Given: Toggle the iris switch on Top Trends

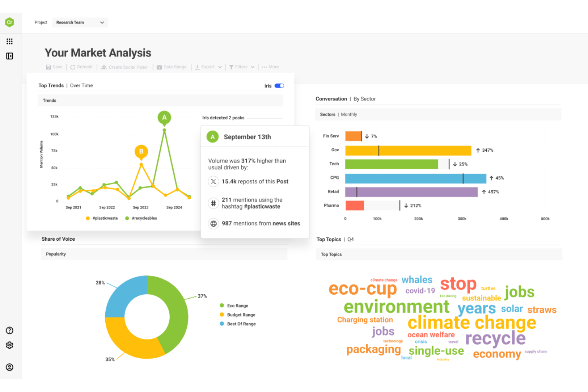Looking at the screenshot, I should (279, 86).
